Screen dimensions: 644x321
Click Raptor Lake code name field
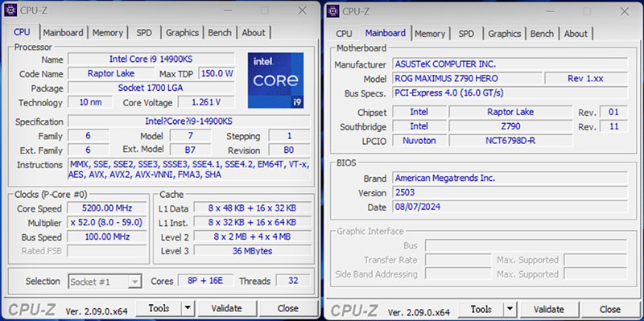point(110,73)
